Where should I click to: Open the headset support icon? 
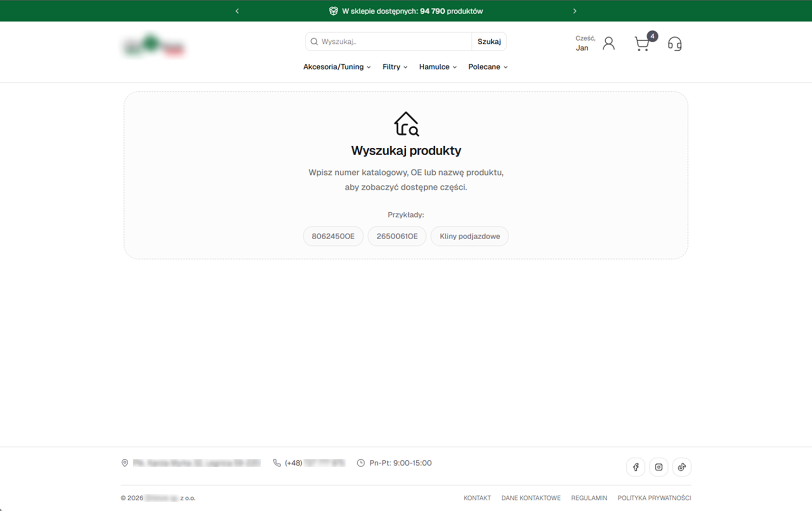(674, 44)
